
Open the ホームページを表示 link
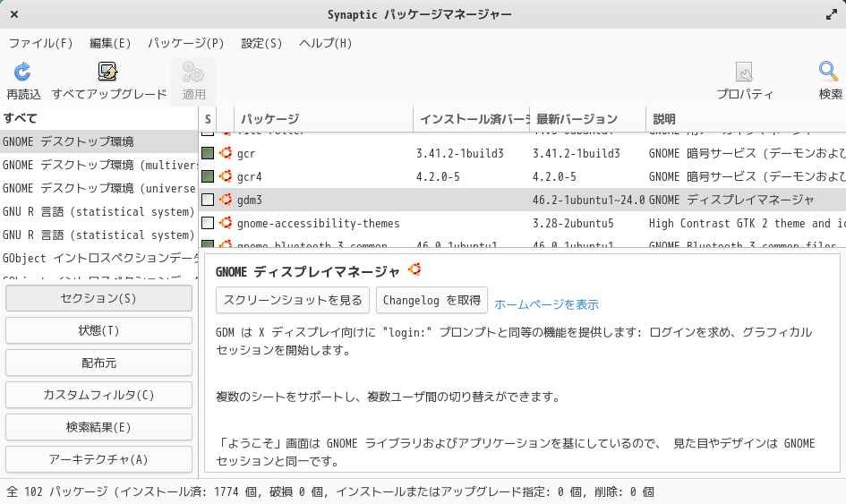[546, 304]
